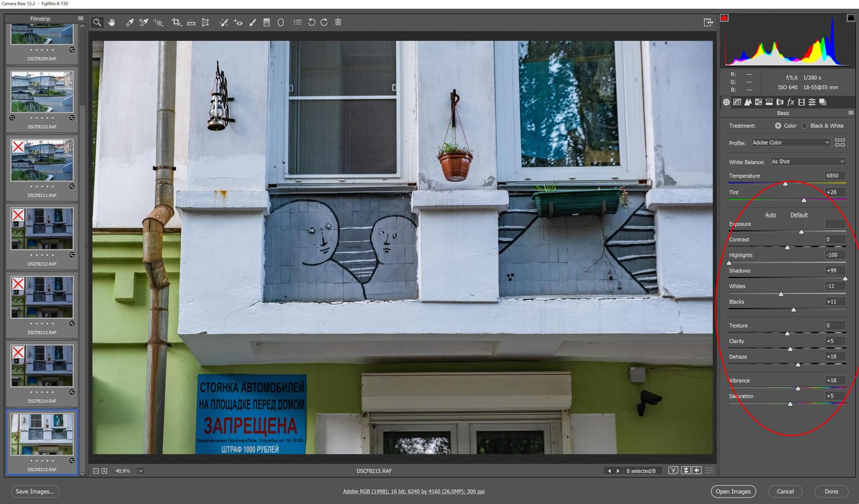Screen dimensions: 859x504
Task: Swap before and after settings
Action: [686, 471]
